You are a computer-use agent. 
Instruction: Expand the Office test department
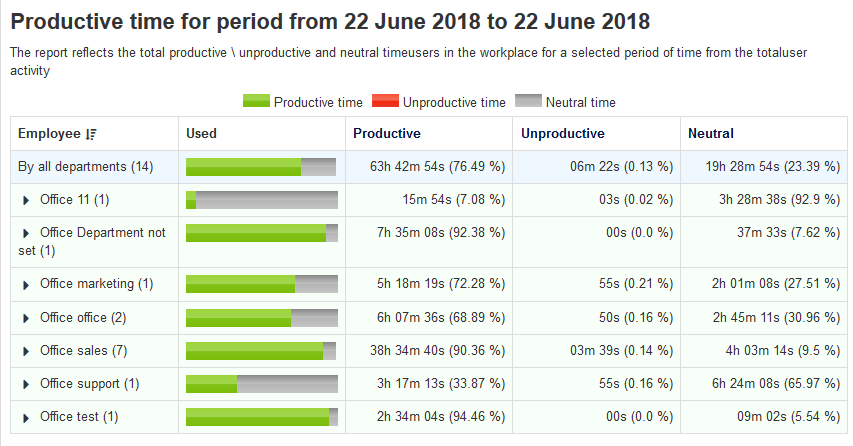[x=27, y=417]
